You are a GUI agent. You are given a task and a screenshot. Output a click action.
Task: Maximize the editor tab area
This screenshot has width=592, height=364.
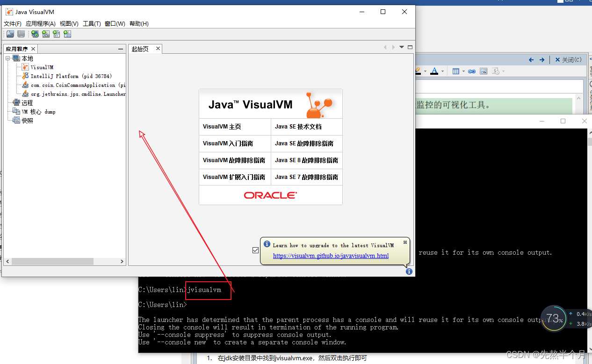pyautogui.click(x=410, y=47)
